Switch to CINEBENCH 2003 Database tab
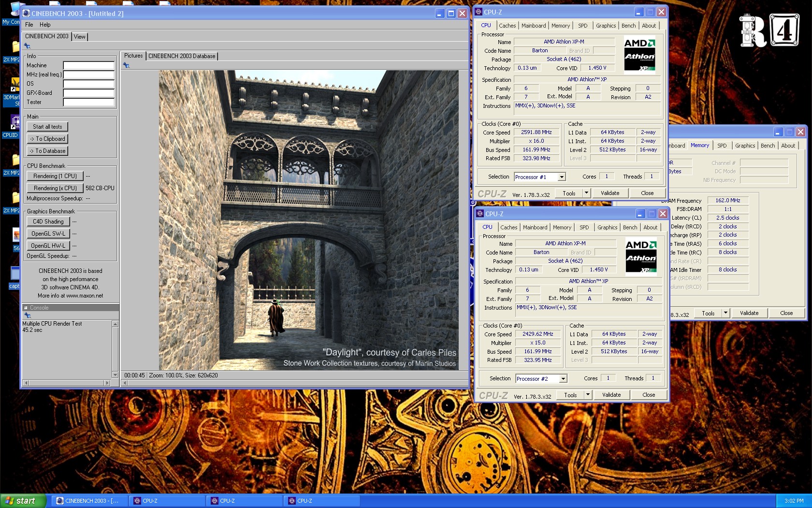 [x=182, y=56]
